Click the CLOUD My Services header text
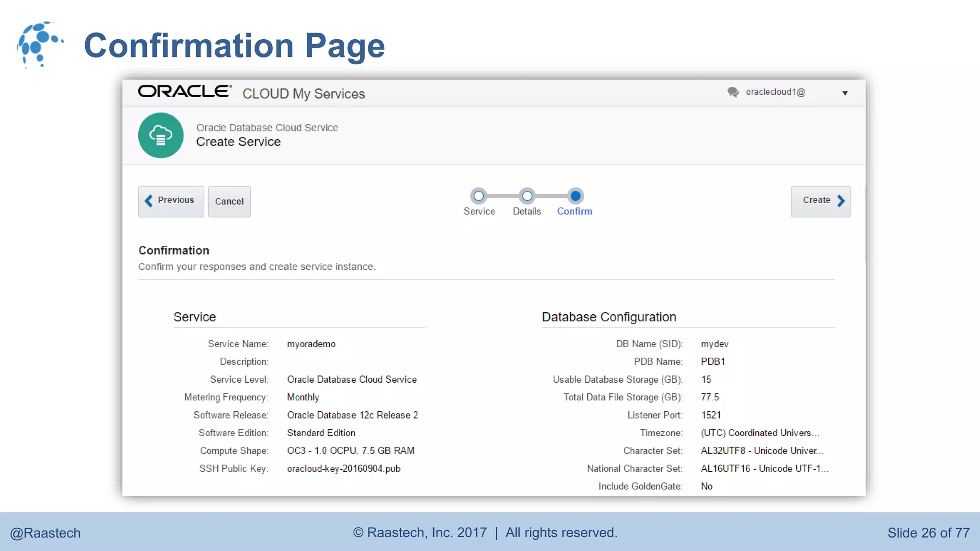The height and width of the screenshot is (551, 980). click(303, 94)
